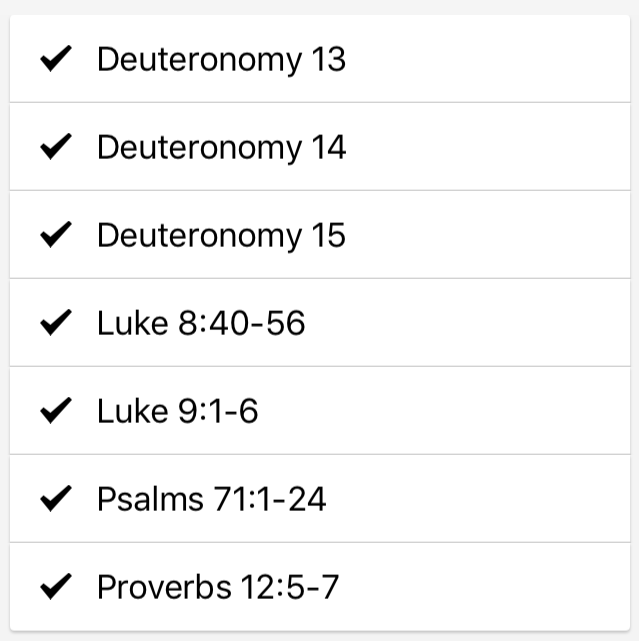The image size is (639, 641).
Task: Click the checkmark beside Deuteronomy 13
Action: tap(55, 60)
